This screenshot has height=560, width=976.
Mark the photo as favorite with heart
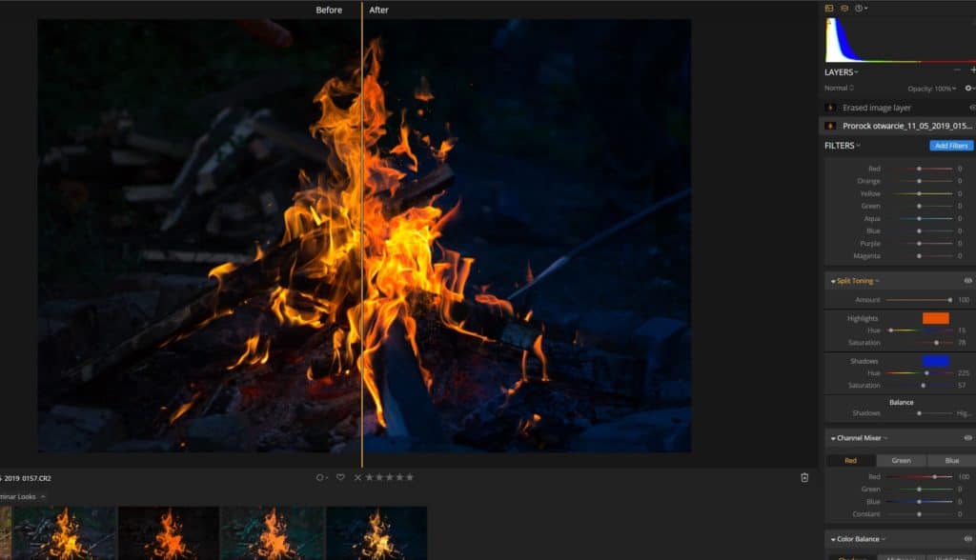pyautogui.click(x=340, y=477)
